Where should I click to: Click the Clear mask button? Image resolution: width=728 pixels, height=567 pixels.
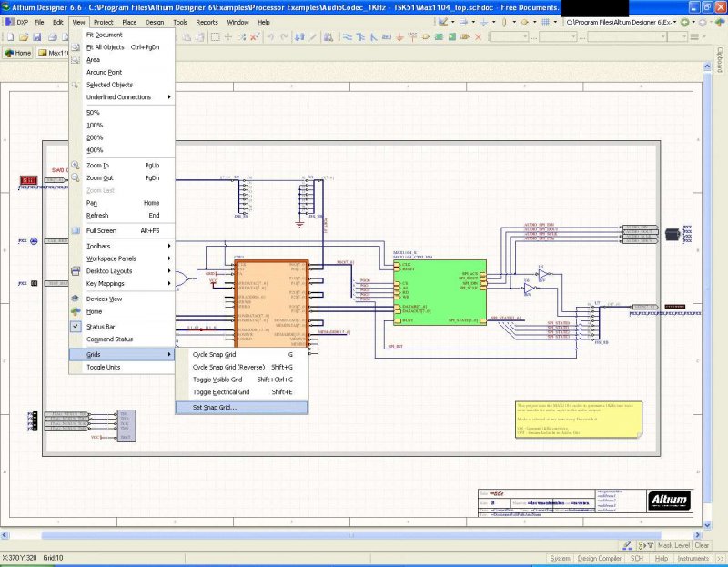702,546
